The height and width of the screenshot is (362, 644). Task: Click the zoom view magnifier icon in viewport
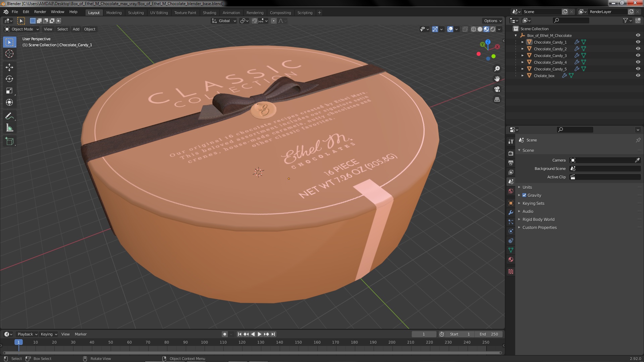(497, 69)
